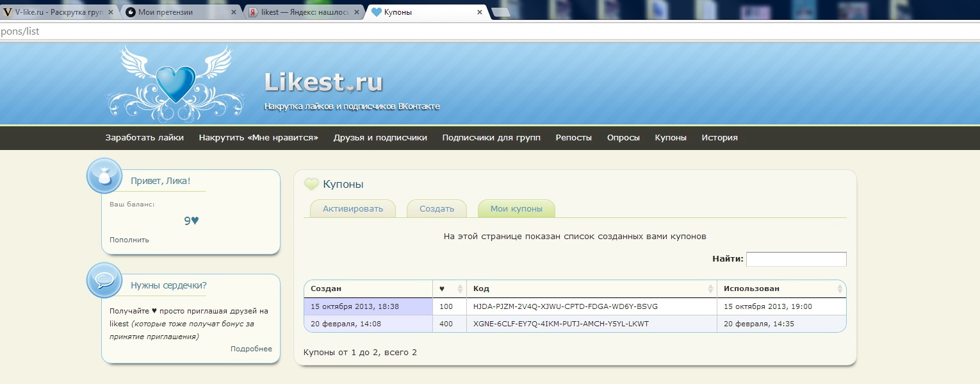Click the 400 hearts value cell

pyautogui.click(x=450, y=324)
